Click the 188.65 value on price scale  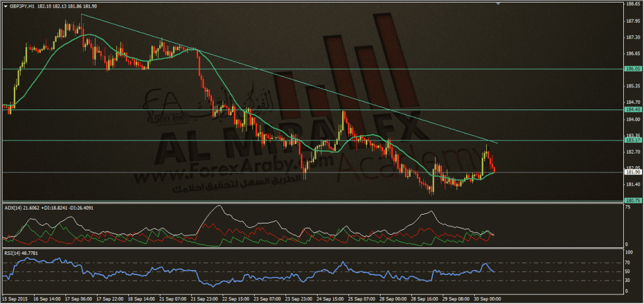pos(633,3)
